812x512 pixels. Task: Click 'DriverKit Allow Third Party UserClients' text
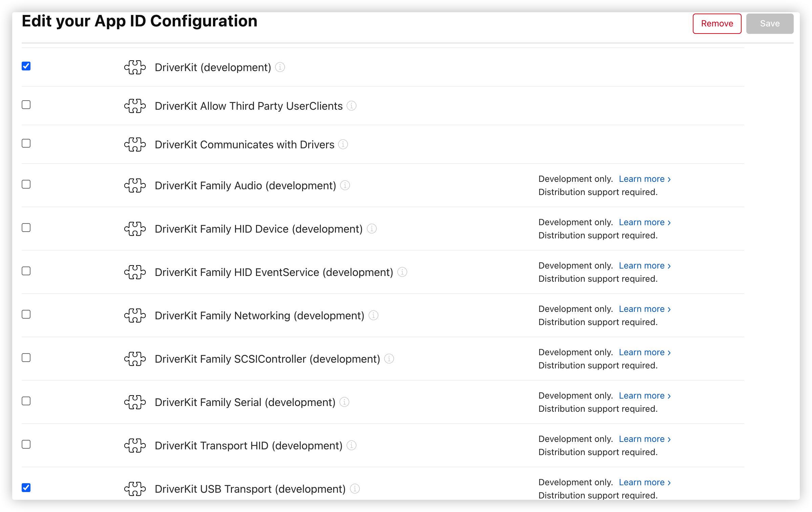coord(249,106)
